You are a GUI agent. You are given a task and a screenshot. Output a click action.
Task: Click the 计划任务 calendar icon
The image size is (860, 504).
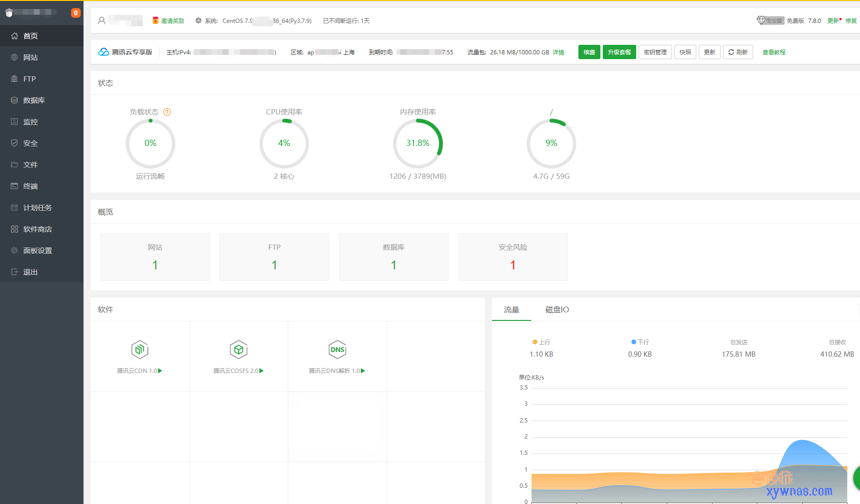pyautogui.click(x=14, y=207)
